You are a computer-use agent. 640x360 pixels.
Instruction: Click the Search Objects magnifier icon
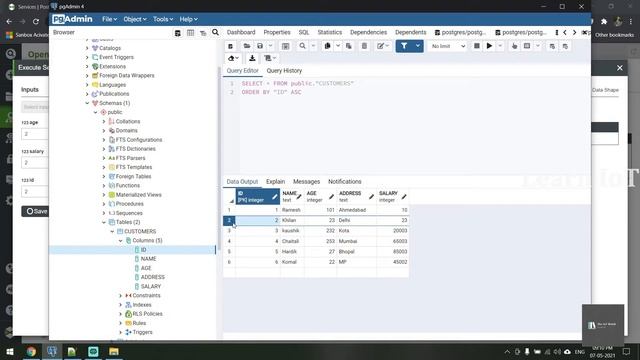216,33
